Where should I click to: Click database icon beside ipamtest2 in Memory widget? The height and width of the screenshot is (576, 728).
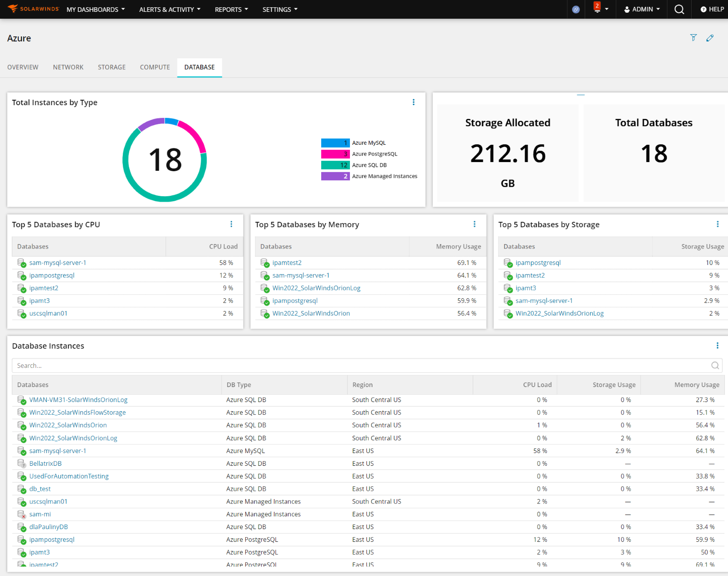[x=265, y=263]
